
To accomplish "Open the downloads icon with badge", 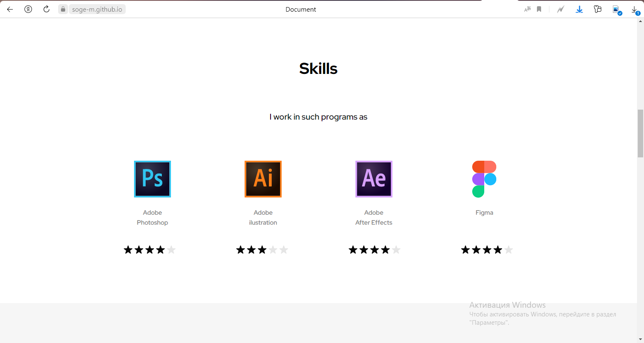I will click(x=635, y=10).
